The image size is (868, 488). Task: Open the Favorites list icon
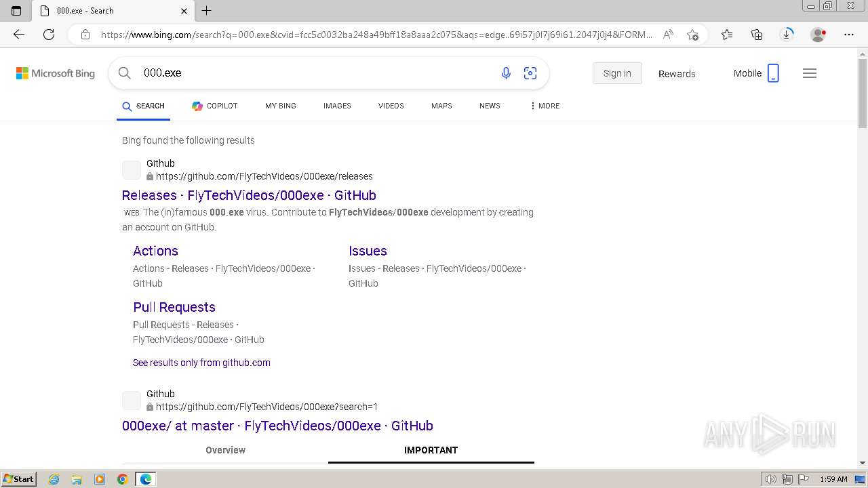point(727,35)
